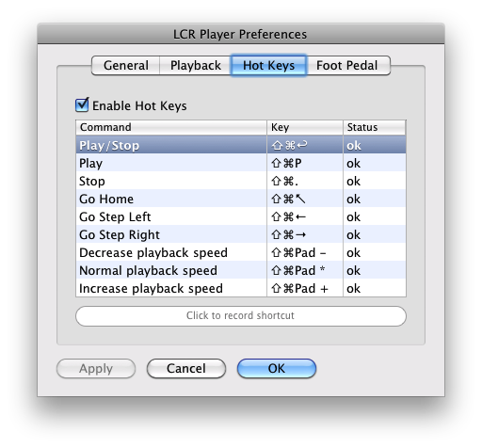Viewport: 482px width, 448px height.
Task: Select the Normal playback speed row
Action: pyautogui.click(x=241, y=270)
